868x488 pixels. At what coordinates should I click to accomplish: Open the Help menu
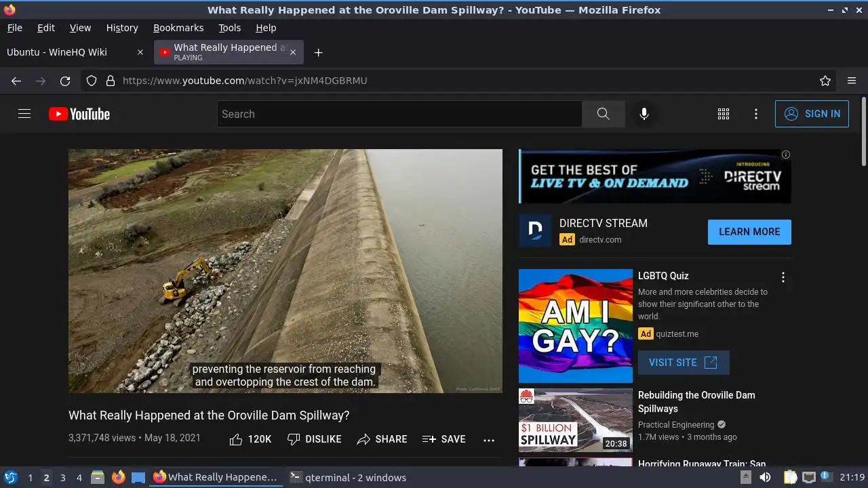[266, 28]
